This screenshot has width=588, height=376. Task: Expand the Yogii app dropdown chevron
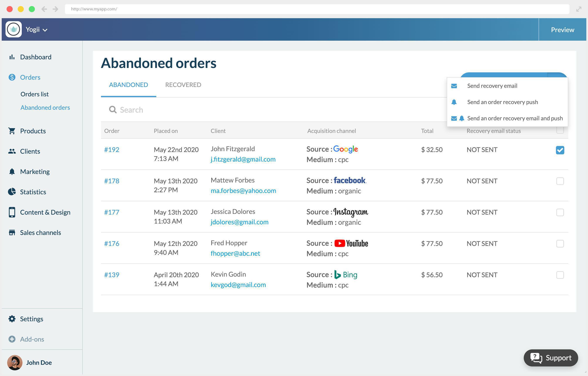click(45, 30)
